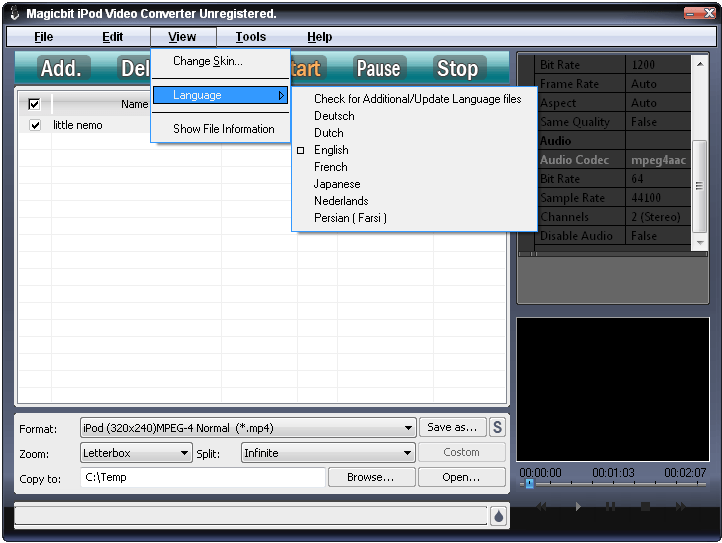Viewport: 722px width, 543px height.
Task: Click the Start toolbar button
Action: [308, 68]
